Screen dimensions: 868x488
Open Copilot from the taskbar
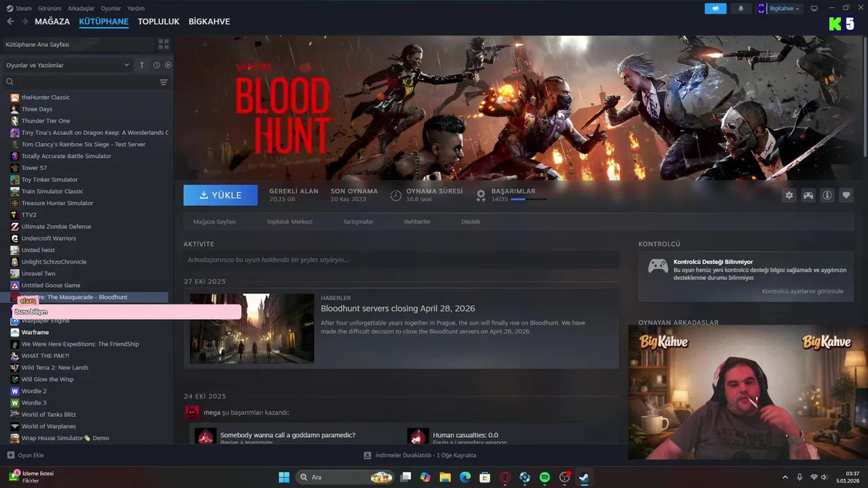[x=425, y=477]
